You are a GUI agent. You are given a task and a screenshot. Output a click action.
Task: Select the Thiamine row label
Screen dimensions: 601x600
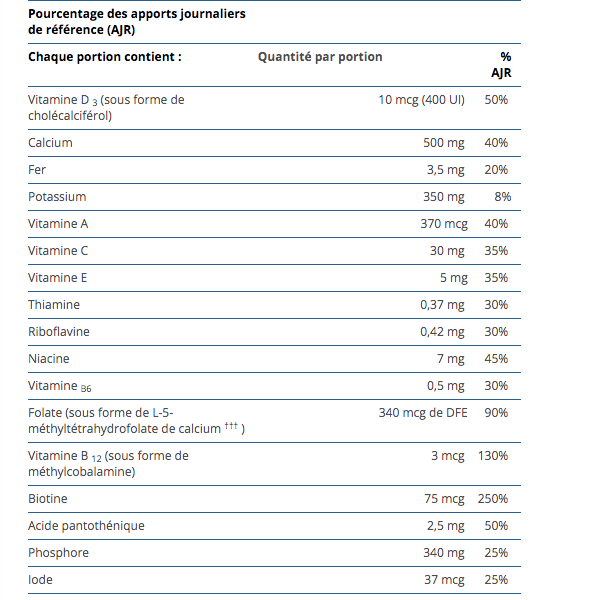coord(54,305)
